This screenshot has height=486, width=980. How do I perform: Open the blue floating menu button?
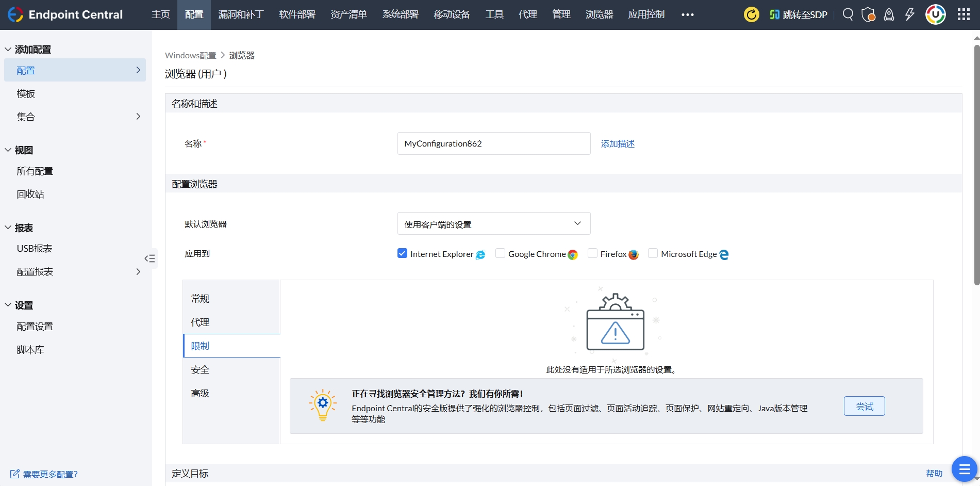[964, 469]
